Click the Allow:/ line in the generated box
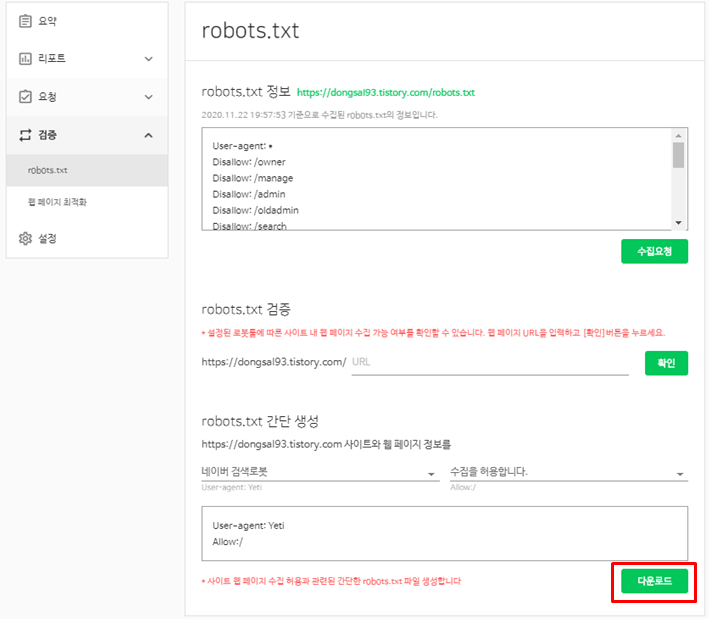Viewport: 709px width, 619px height. [x=227, y=542]
